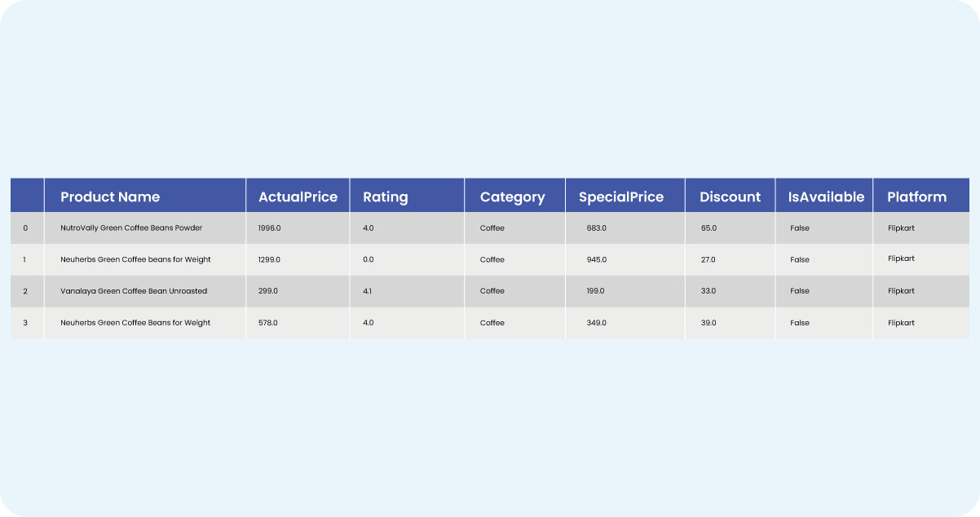Click the 683.0 special price cell

[x=596, y=228]
